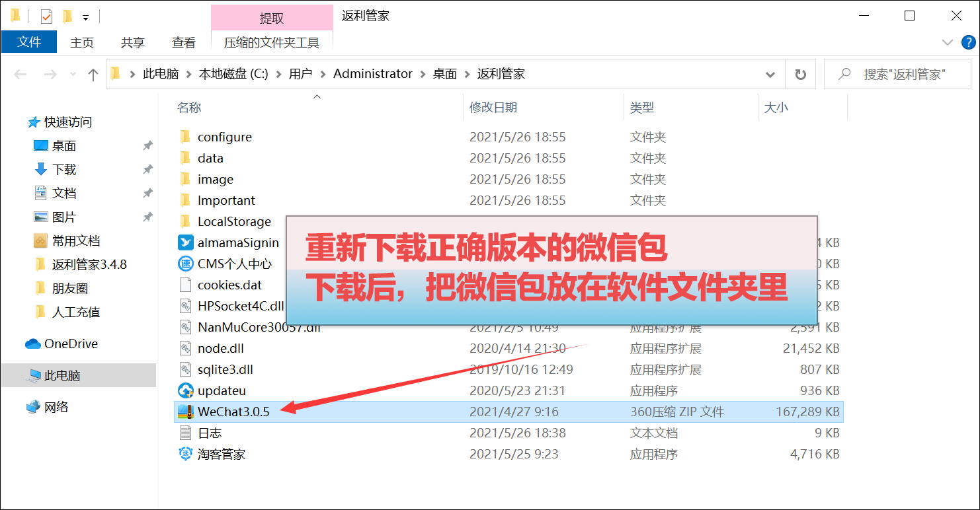Open 文档 in the navigation pane

tap(64, 193)
